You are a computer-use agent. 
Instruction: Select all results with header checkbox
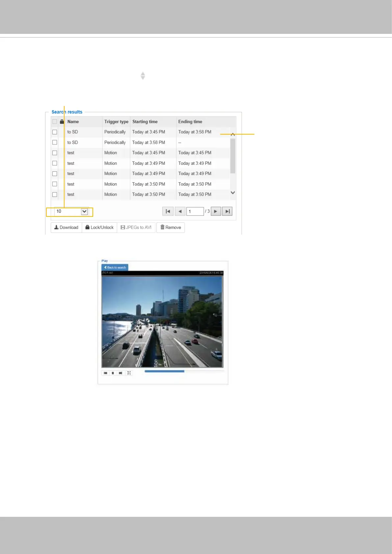[55, 121]
